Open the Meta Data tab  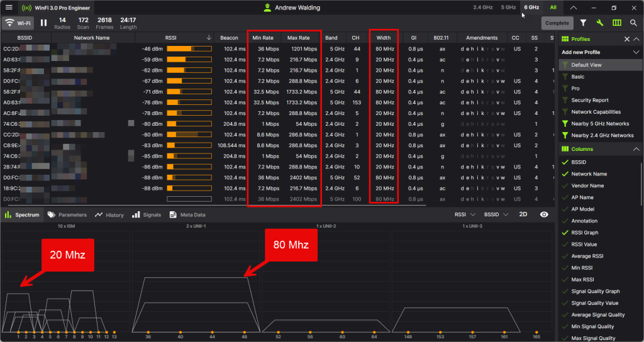[x=187, y=215]
